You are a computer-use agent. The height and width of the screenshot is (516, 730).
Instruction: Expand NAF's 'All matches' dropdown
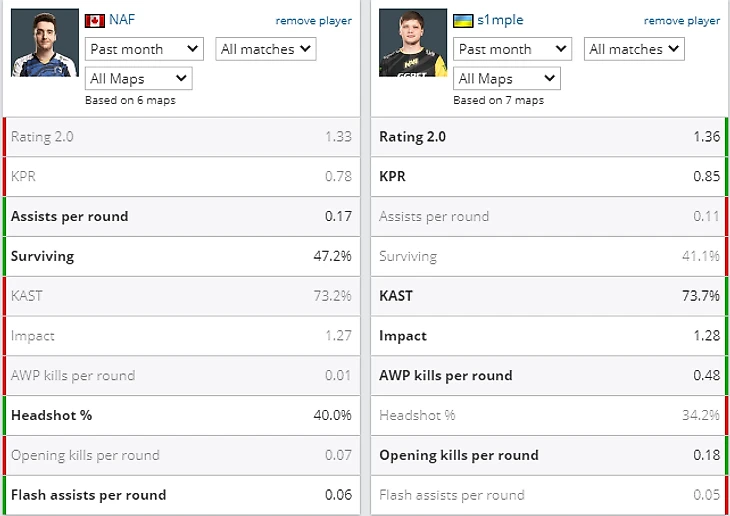[265, 48]
